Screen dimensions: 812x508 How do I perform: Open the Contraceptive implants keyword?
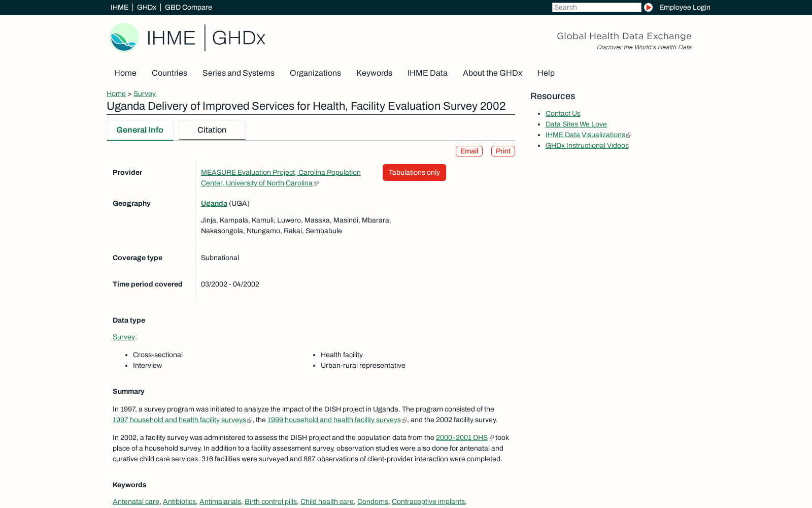tap(428, 501)
